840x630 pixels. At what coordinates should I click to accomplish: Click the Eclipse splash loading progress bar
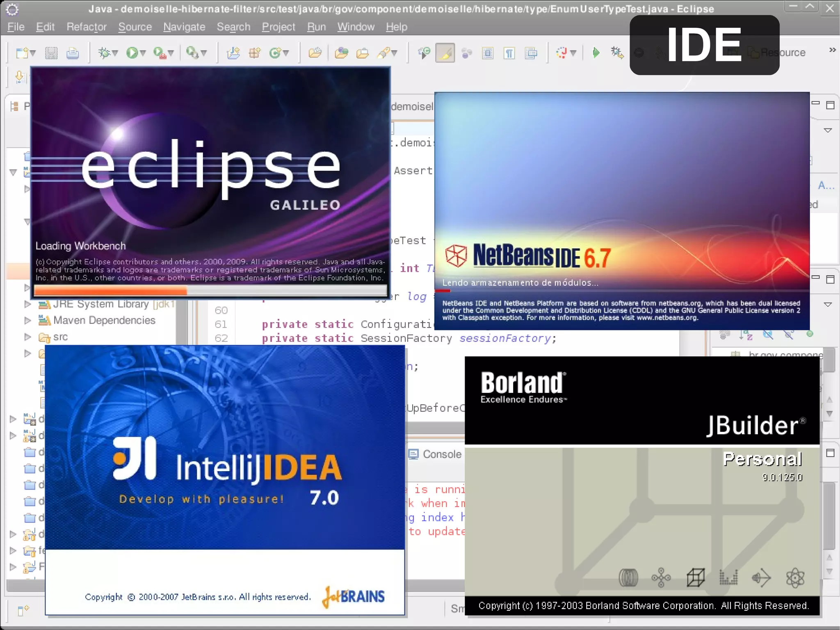pos(210,291)
